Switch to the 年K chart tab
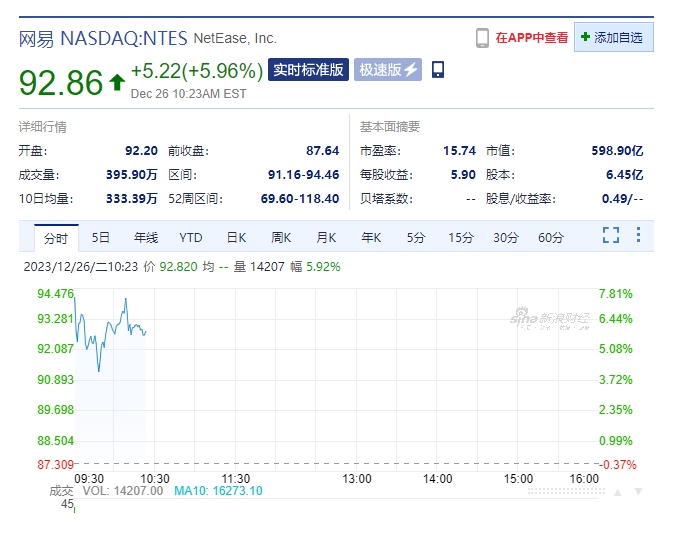Image resolution: width=682 pixels, height=535 pixels. point(371,237)
